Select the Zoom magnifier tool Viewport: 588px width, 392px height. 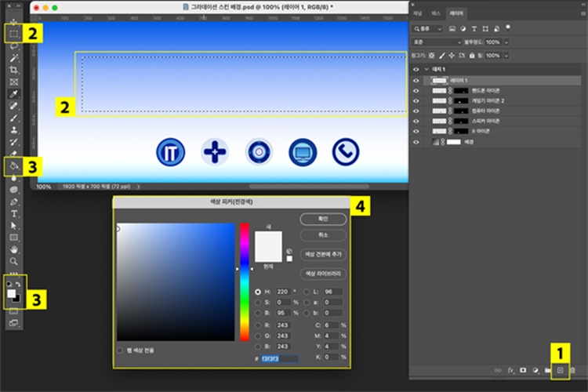pos(14,260)
